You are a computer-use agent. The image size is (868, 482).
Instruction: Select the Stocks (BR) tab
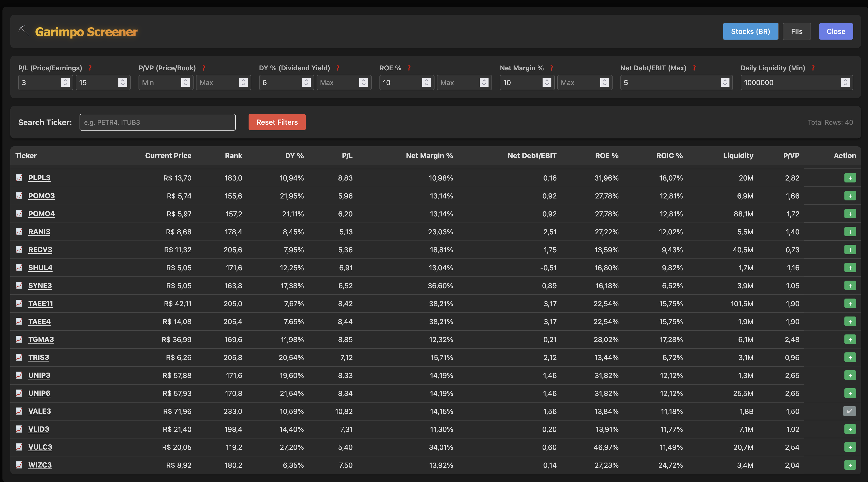[x=750, y=31]
